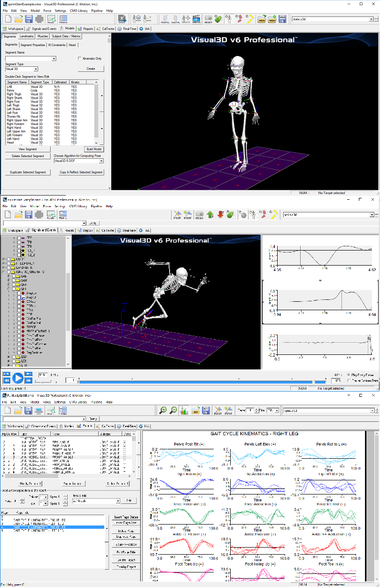Click the Delete Selected Segment button

(x=28, y=156)
